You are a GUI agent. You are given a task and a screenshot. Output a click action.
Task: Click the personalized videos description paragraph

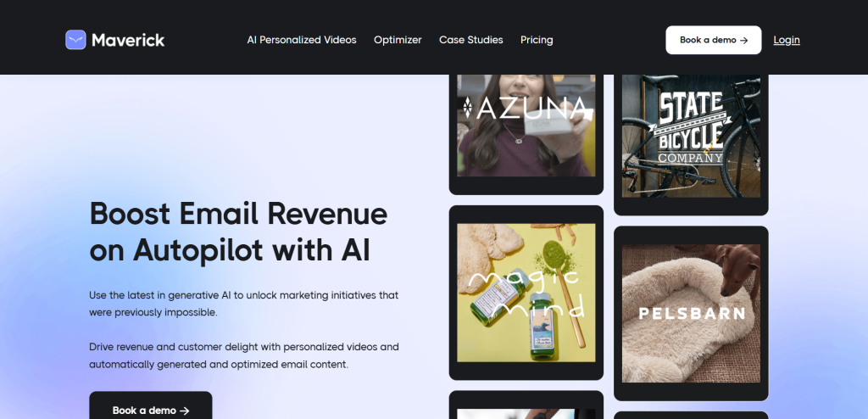tap(243, 356)
